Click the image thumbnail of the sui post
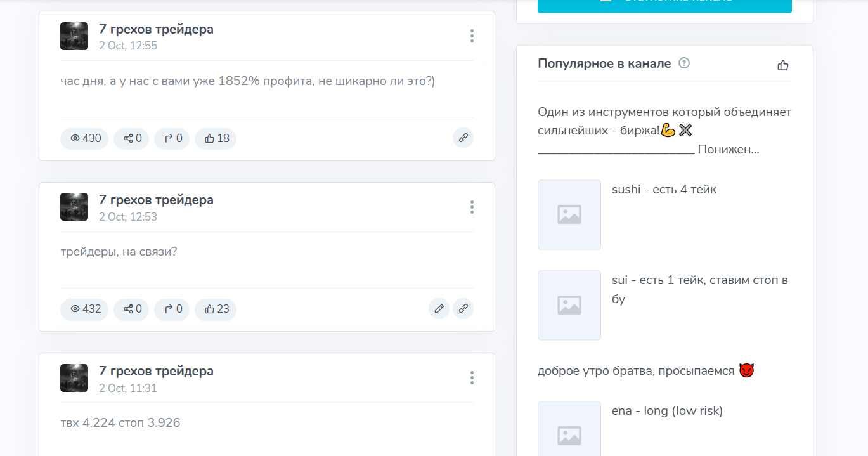Image resolution: width=868 pixels, height=456 pixels. click(x=569, y=306)
